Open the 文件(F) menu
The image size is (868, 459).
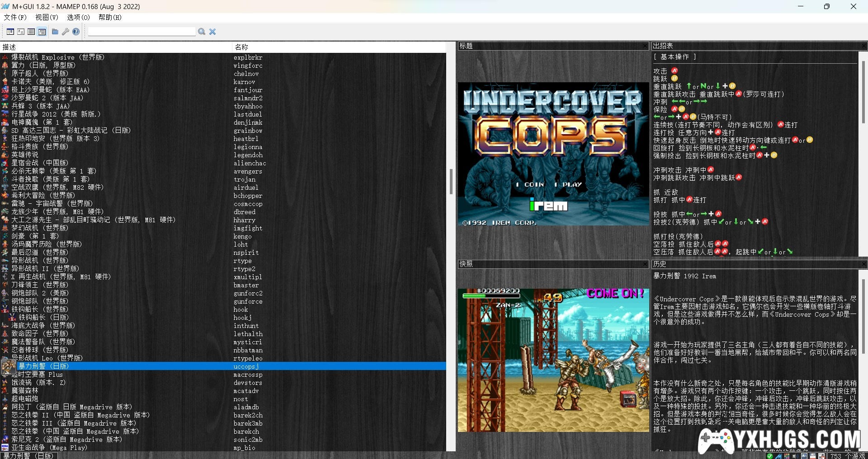15,17
